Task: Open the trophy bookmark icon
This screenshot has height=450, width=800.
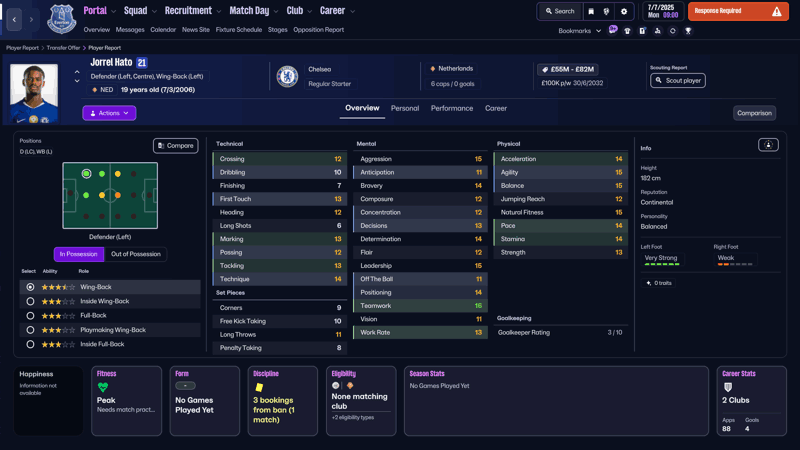Action: coord(688,31)
